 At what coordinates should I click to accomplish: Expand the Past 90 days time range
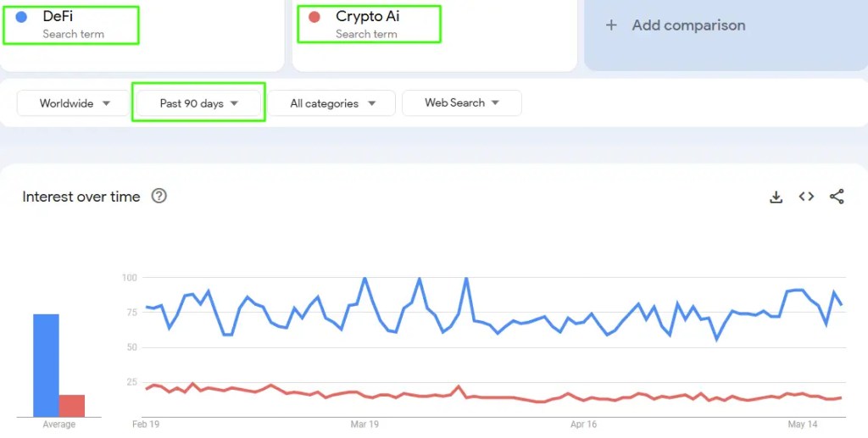pyautogui.click(x=198, y=103)
